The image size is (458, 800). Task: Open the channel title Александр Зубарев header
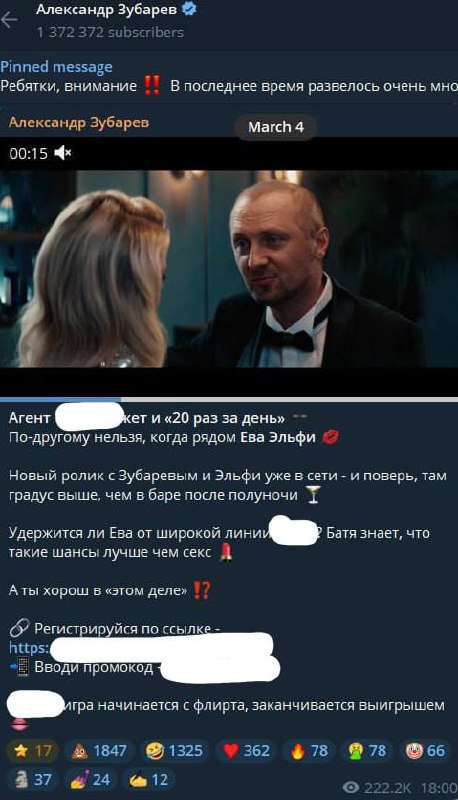[x=109, y=9]
